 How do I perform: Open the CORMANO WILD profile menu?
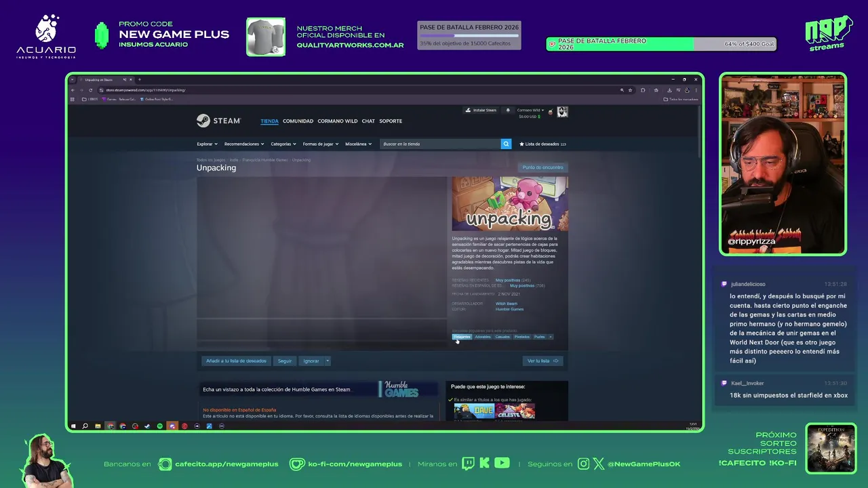337,121
